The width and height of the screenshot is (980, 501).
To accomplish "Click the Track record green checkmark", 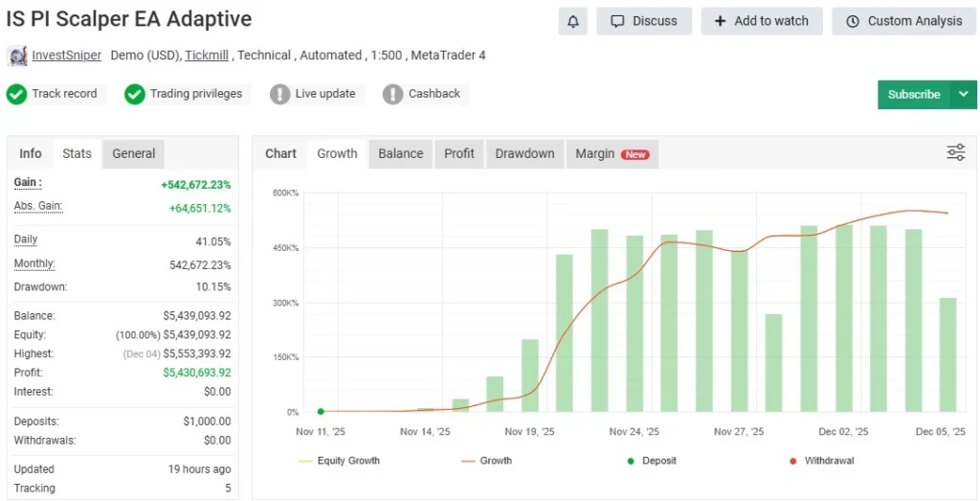I will coord(16,94).
